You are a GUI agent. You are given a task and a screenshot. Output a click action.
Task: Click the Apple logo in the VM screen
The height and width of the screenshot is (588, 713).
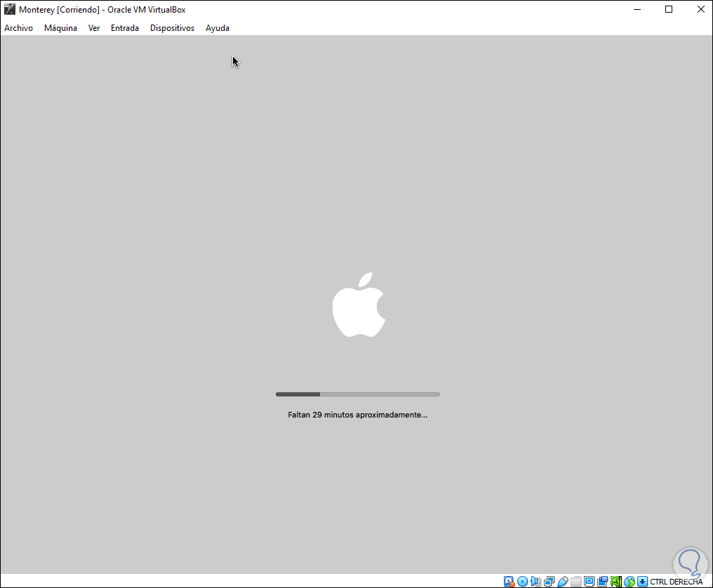[359, 305]
